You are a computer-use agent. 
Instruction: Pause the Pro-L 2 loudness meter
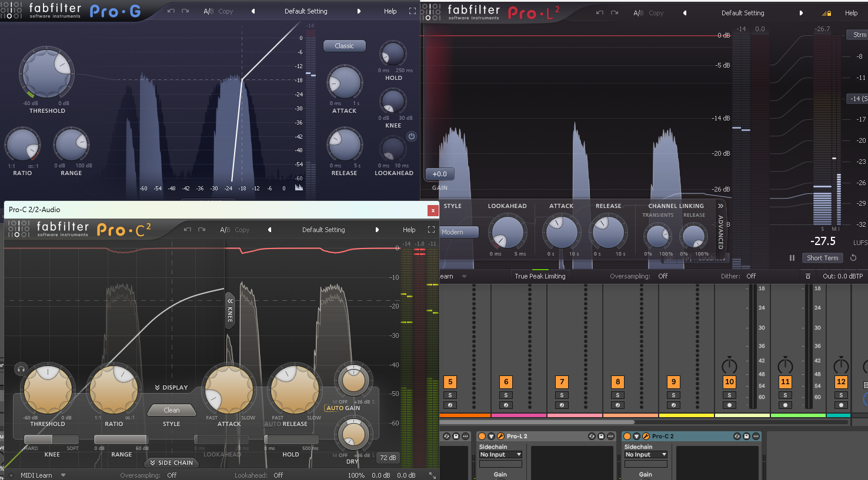(x=792, y=258)
